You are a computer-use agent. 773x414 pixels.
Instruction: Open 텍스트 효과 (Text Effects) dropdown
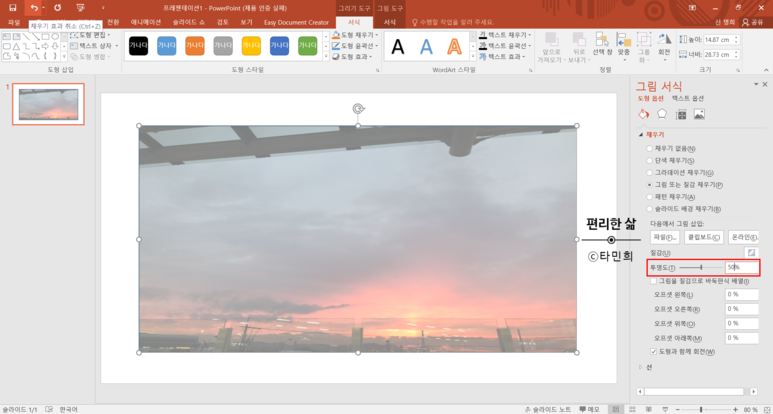(502, 57)
